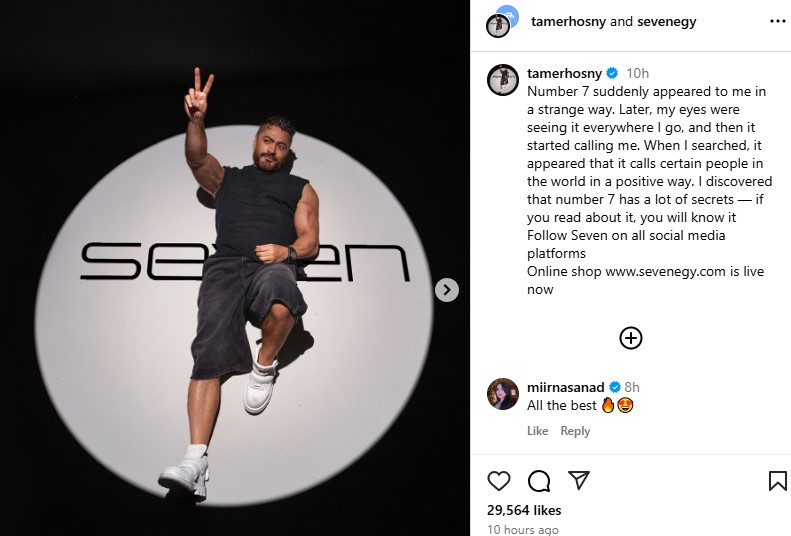Open tamerhosny profile from the header
Image resolution: width=791 pixels, height=536 pixels.
[x=570, y=21]
